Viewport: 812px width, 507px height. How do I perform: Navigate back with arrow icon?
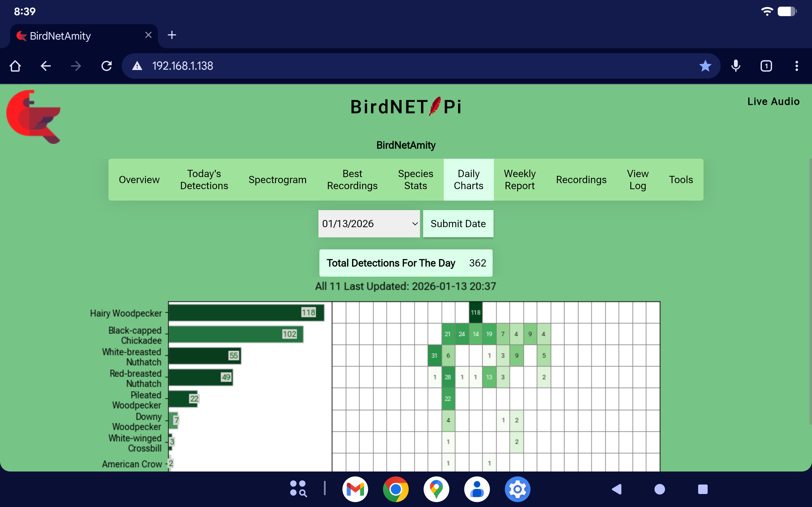click(x=46, y=66)
